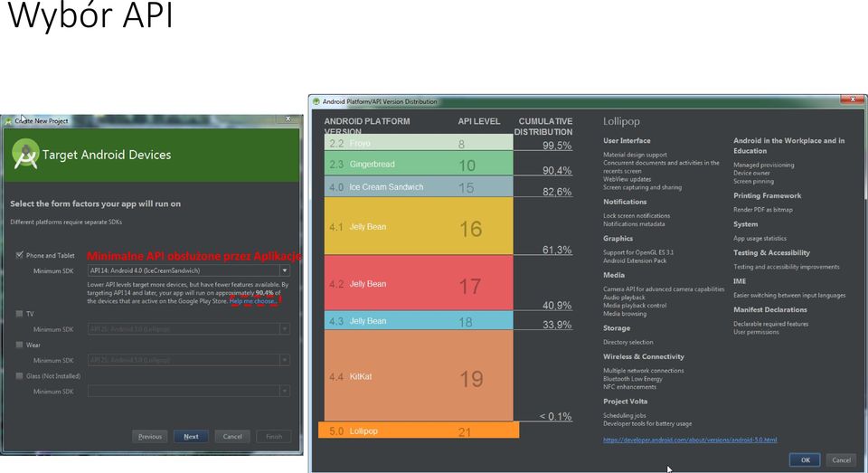This screenshot has height=473, width=868.
Task: Click the Testing & Accessibility heading
Action: point(771,252)
